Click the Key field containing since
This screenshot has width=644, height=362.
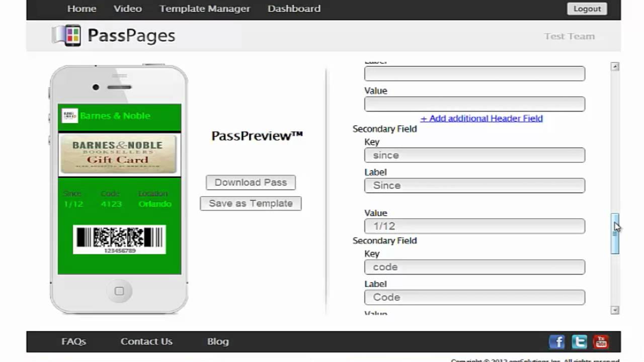(474, 155)
